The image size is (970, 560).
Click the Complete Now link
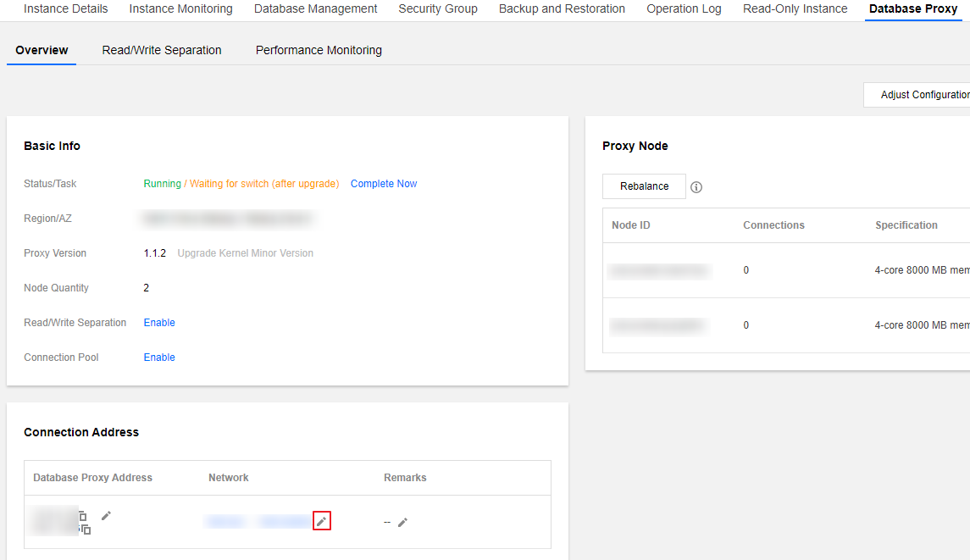[384, 184]
